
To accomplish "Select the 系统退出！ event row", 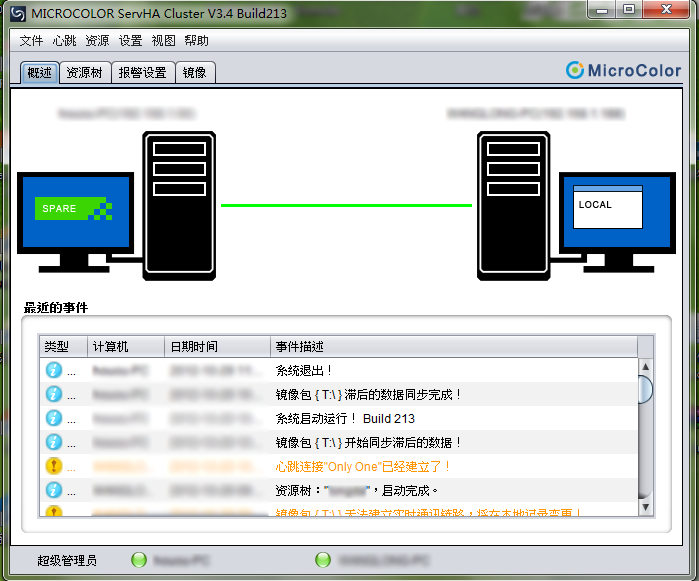I will point(339,370).
